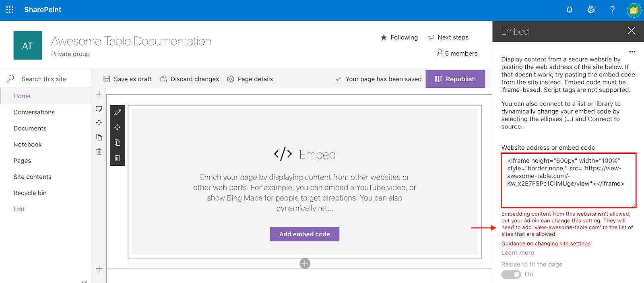Open the SharePoint app launcher grid
Image resolution: width=644 pixels, height=283 pixels.
pyautogui.click(x=10, y=10)
